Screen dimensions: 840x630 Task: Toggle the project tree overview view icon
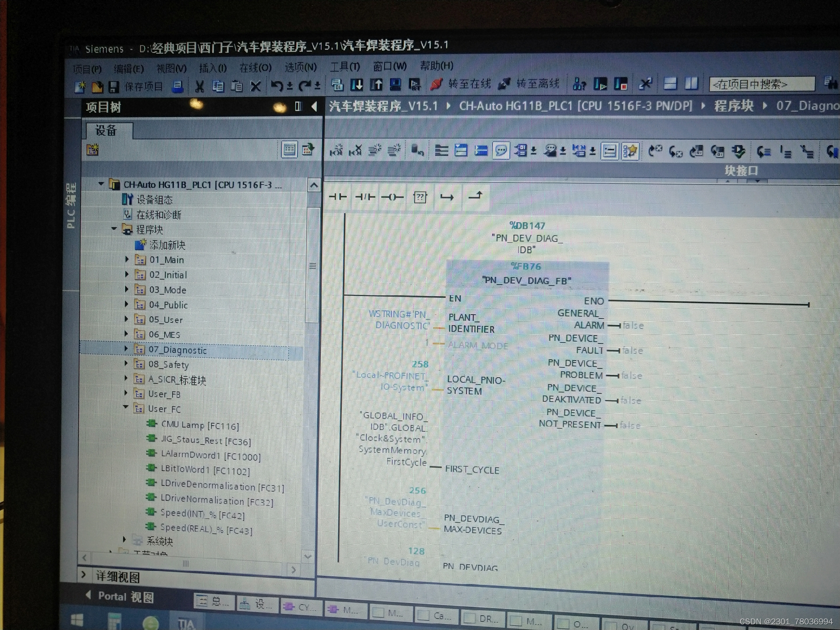tap(289, 150)
